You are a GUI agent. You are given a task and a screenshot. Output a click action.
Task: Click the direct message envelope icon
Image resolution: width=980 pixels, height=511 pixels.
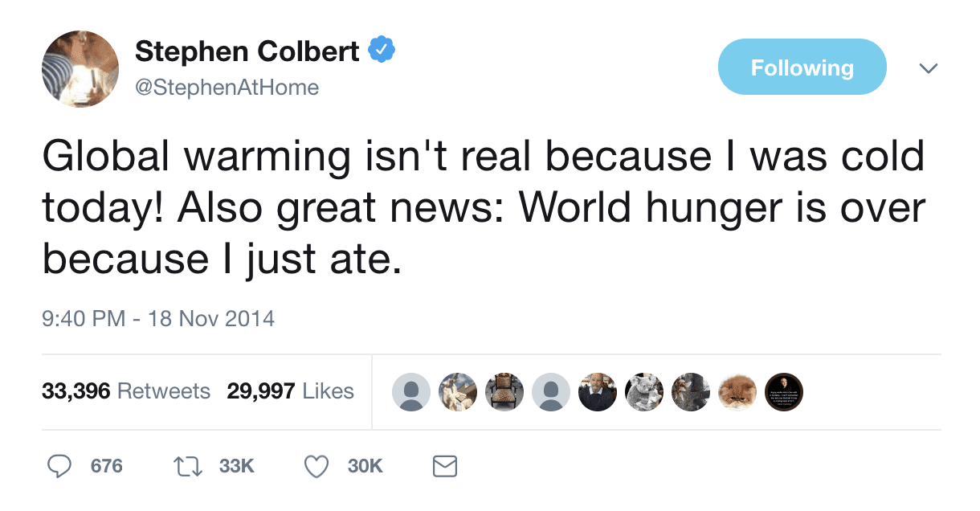click(445, 466)
